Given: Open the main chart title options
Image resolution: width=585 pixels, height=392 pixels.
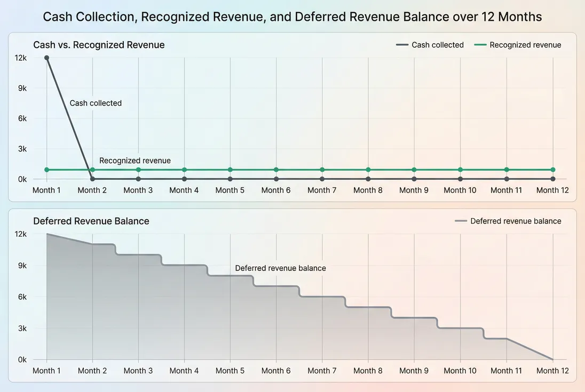Looking at the screenshot, I should coord(292,17).
